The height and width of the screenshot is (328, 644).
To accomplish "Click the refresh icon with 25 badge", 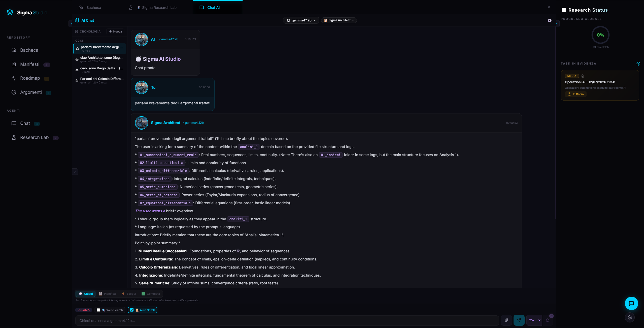I will tap(548, 320).
